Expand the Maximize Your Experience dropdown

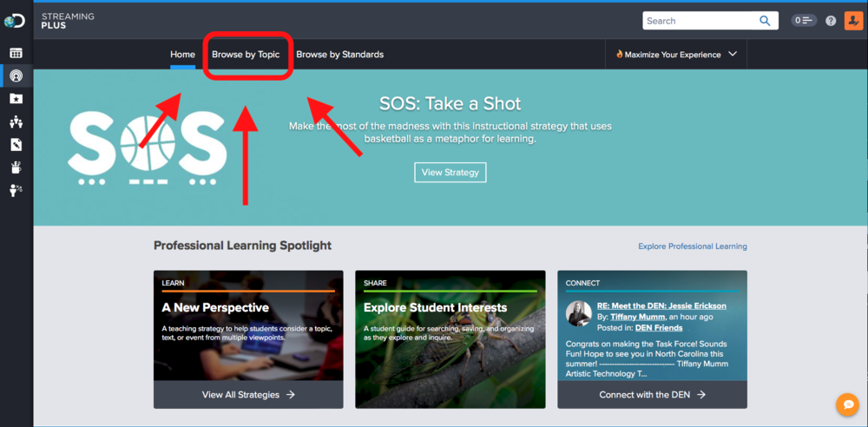point(733,55)
